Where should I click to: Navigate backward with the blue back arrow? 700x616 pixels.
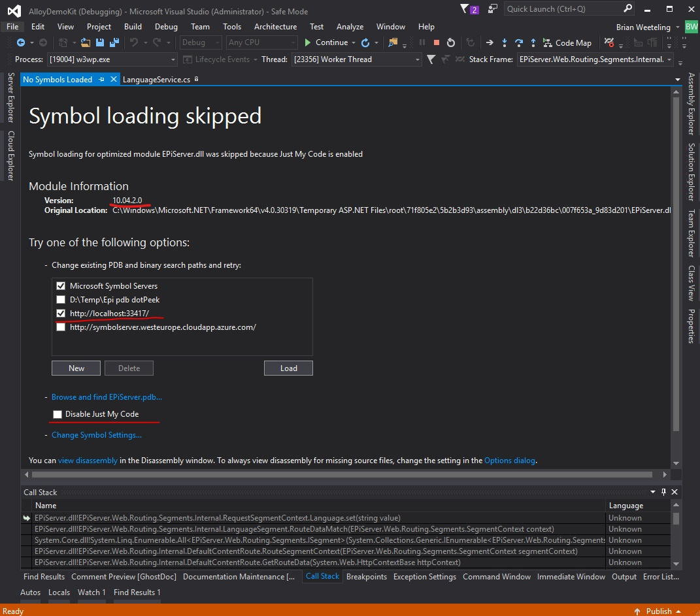click(20, 42)
